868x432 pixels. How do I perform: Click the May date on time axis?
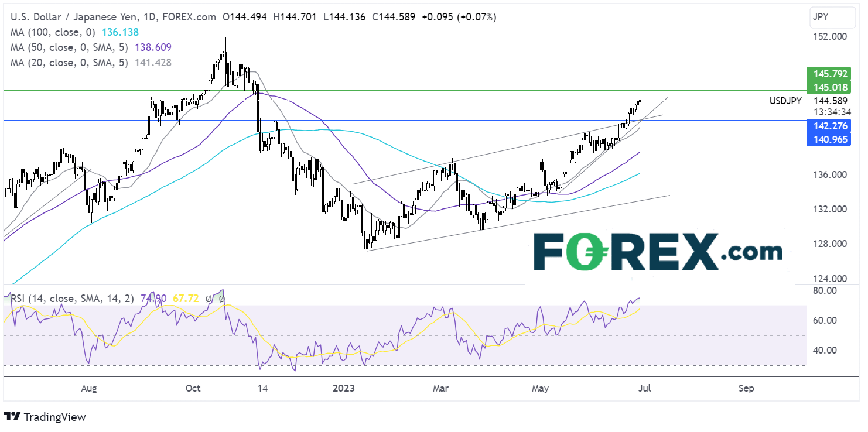(x=541, y=388)
